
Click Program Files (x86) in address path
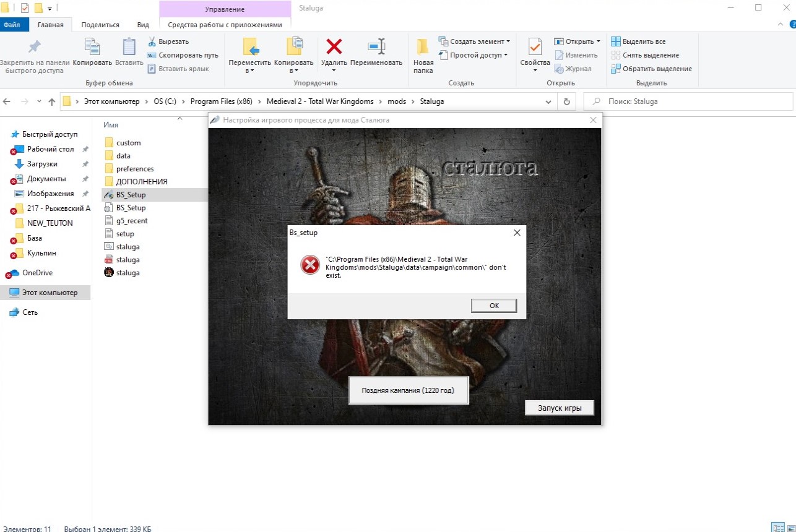[221, 101]
